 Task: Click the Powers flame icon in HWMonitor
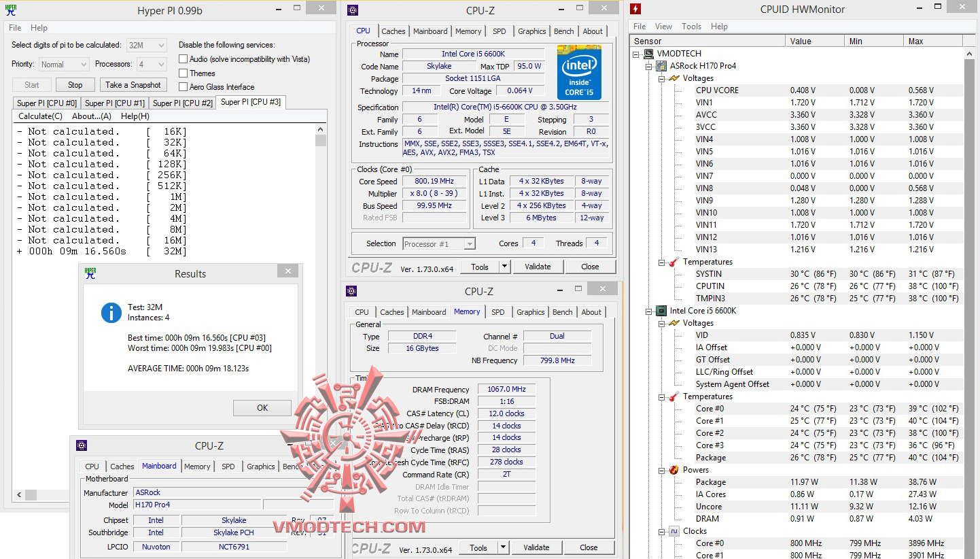674,470
